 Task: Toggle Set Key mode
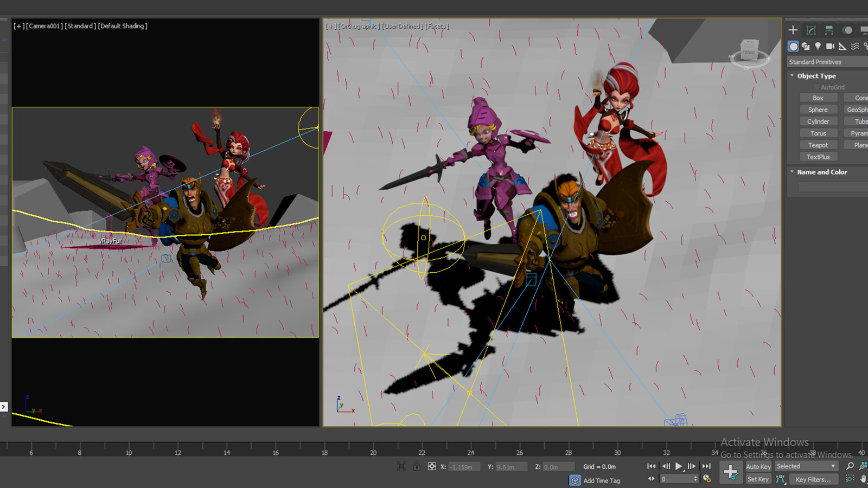(x=758, y=479)
